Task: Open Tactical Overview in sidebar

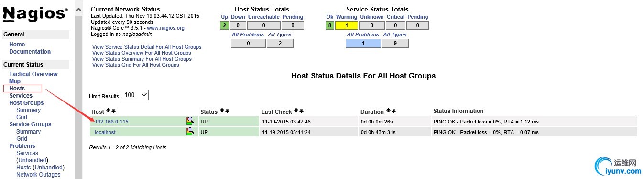Action: [x=33, y=74]
